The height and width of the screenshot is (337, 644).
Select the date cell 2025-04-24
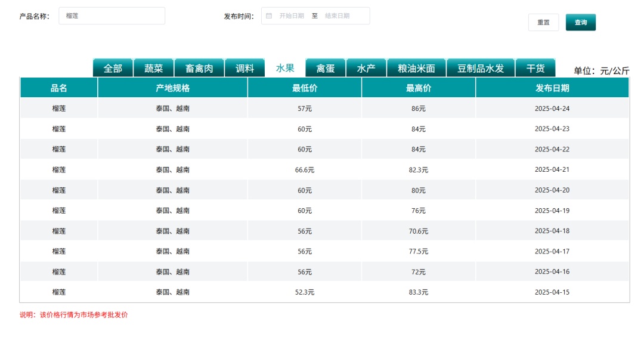[552, 109]
